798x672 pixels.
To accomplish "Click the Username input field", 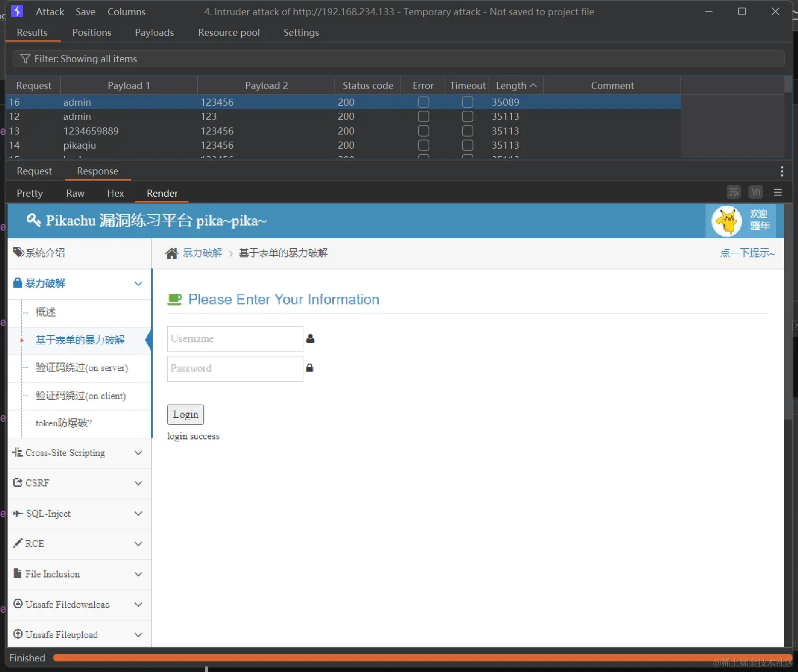I will (x=235, y=339).
